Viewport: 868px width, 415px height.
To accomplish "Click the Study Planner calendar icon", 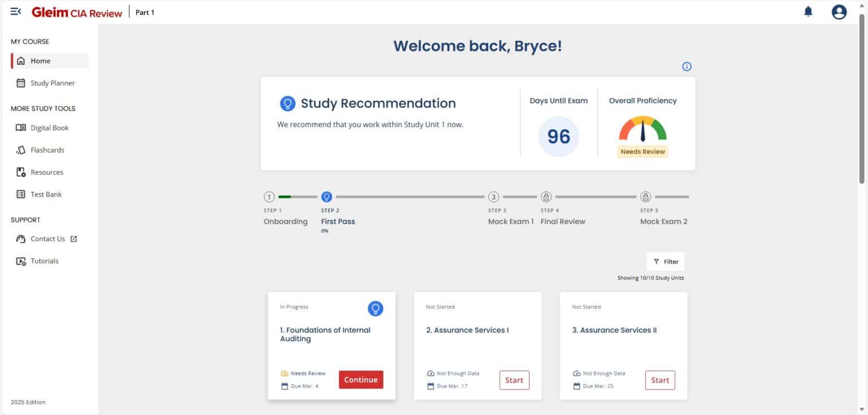I will point(21,83).
